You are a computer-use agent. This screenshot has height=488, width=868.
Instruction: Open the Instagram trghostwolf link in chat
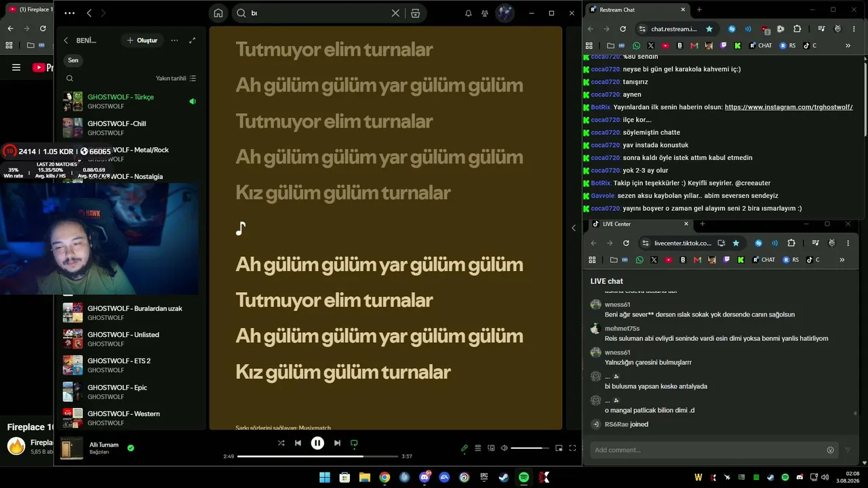pyautogui.click(x=789, y=107)
